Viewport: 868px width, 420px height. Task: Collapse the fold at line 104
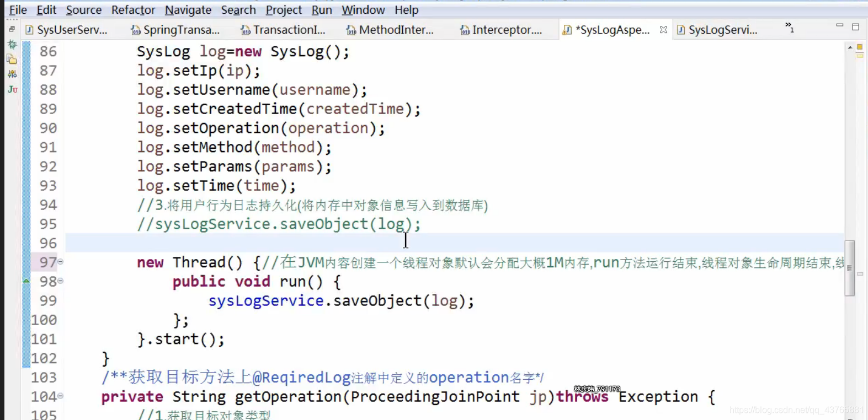click(x=61, y=396)
